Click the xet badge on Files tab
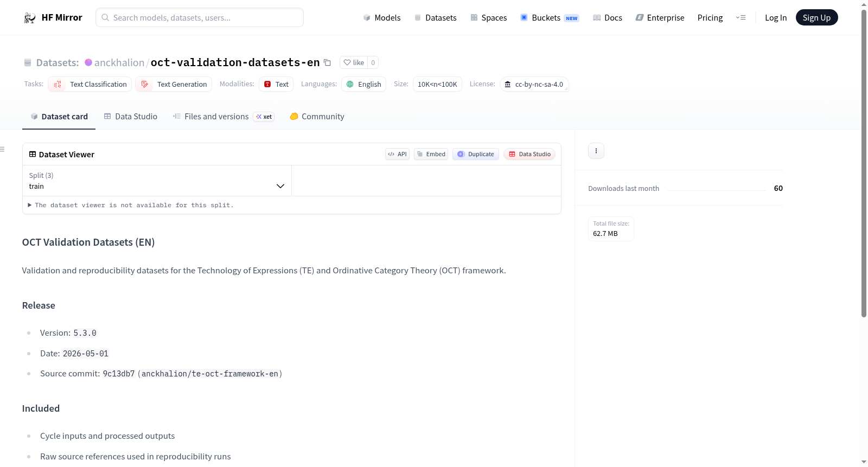868x467 pixels. coord(264,117)
